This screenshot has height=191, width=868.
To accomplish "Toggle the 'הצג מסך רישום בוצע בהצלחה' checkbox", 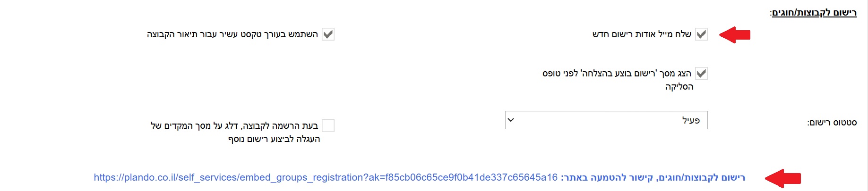I will (701, 73).
